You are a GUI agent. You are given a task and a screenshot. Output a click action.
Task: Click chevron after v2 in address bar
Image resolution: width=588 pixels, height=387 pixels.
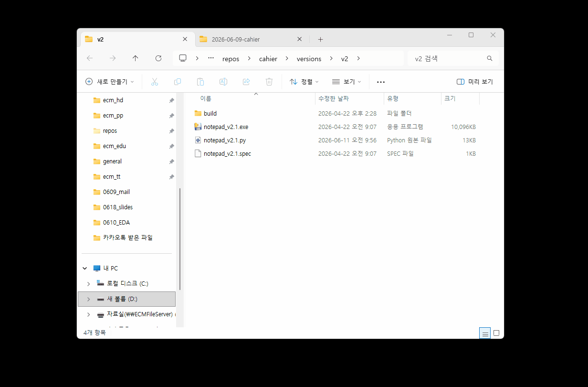(358, 59)
